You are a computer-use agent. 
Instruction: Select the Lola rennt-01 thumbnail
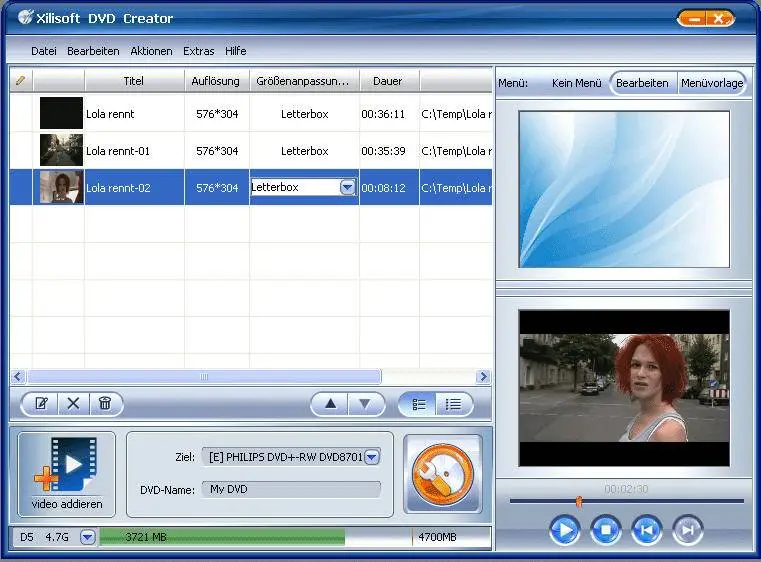(x=61, y=150)
